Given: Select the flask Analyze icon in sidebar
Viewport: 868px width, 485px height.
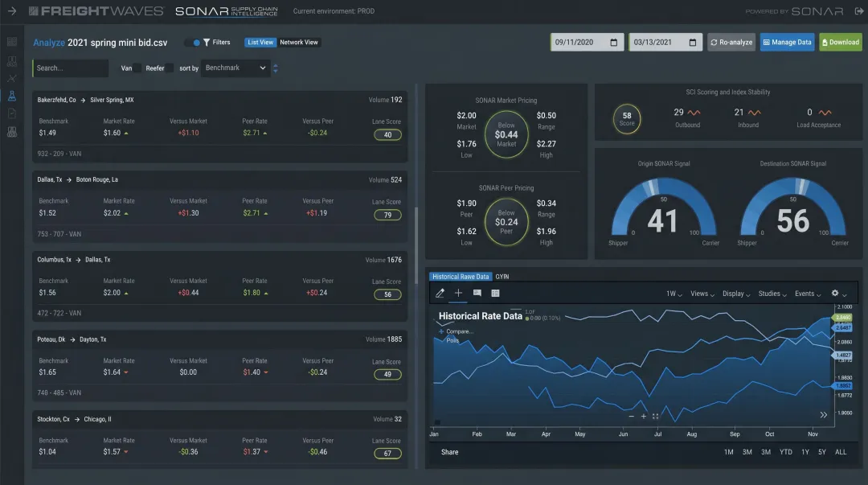Looking at the screenshot, I should (11, 96).
